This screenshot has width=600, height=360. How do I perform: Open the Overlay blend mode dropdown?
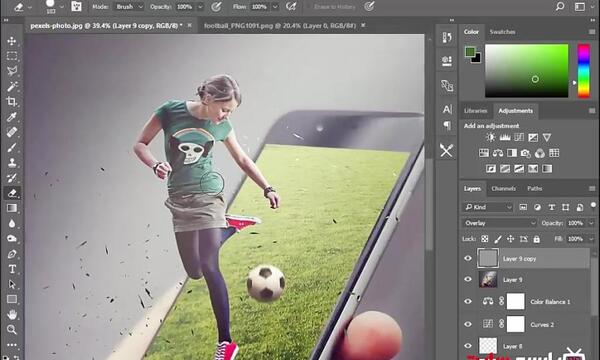click(499, 223)
